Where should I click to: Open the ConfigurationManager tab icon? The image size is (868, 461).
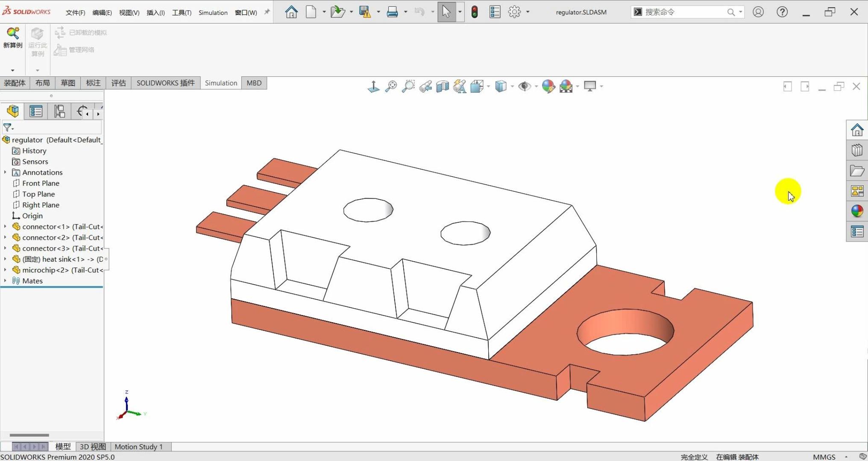tap(59, 111)
